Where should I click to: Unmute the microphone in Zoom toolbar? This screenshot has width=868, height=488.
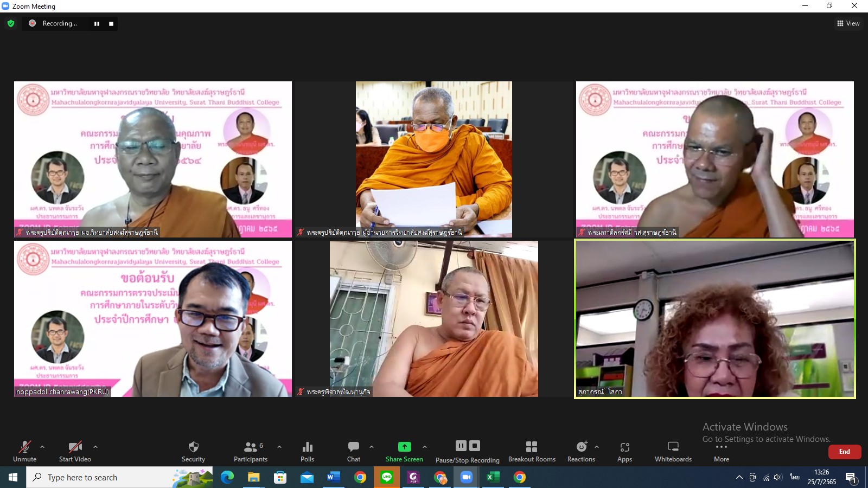[x=24, y=451]
